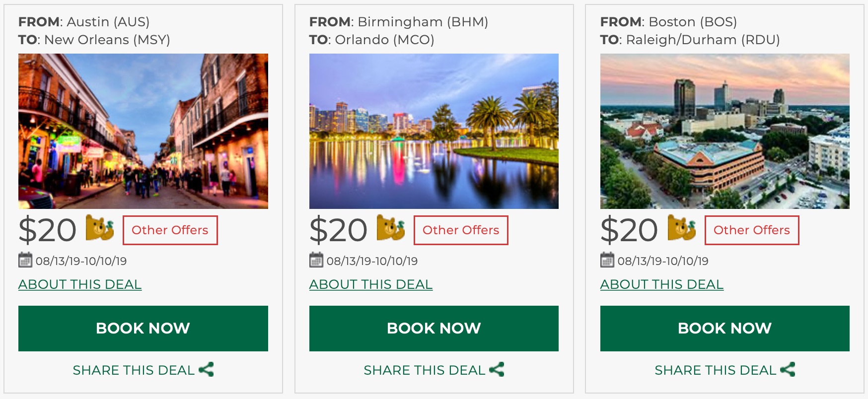Viewport: 868px width, 399px height.
Task: Click the bear mascot icon on the Boston deal
Action: (x=682, y=228)
